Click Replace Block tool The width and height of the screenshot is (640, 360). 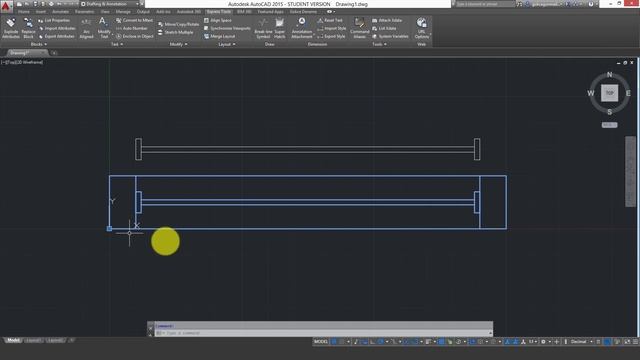[28, 28]
